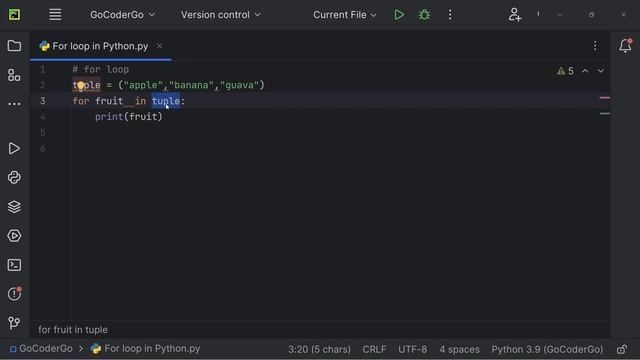Screen dimensions: 640x360
Task: Click the breadcrumb 'for fruit in tuple'
Action: (73, 329)
